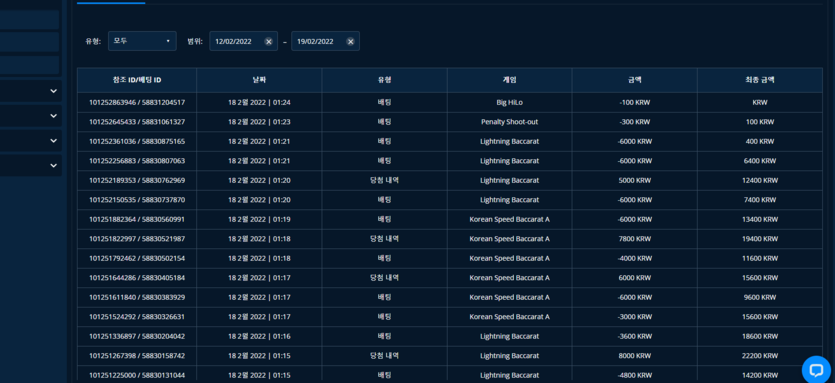Click the -4800 KRW amount

point(635,375)
